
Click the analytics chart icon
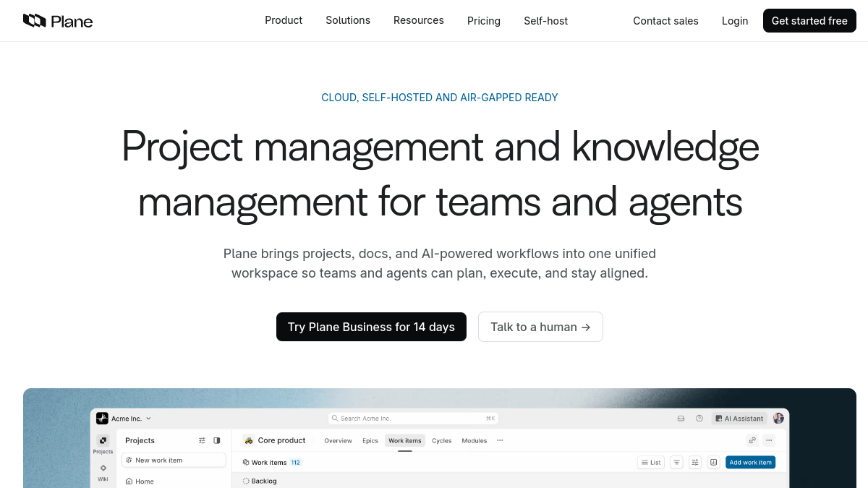click(x=713, y=462)
